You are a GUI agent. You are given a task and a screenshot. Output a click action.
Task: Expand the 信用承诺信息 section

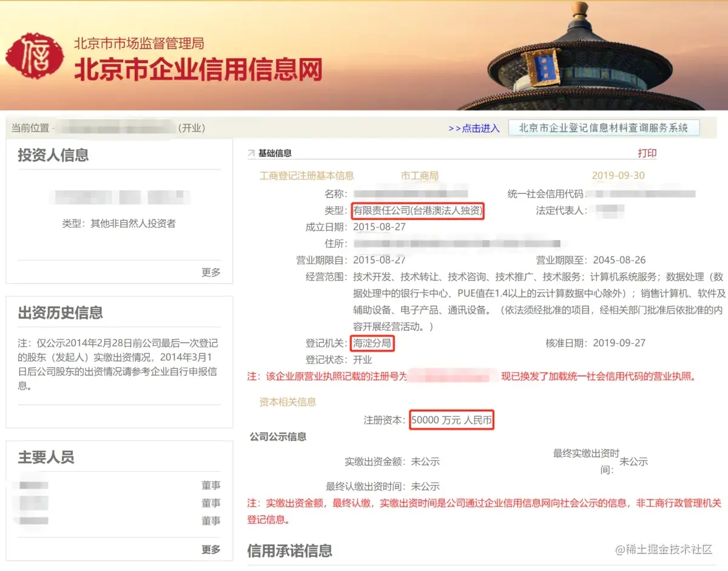290,550
